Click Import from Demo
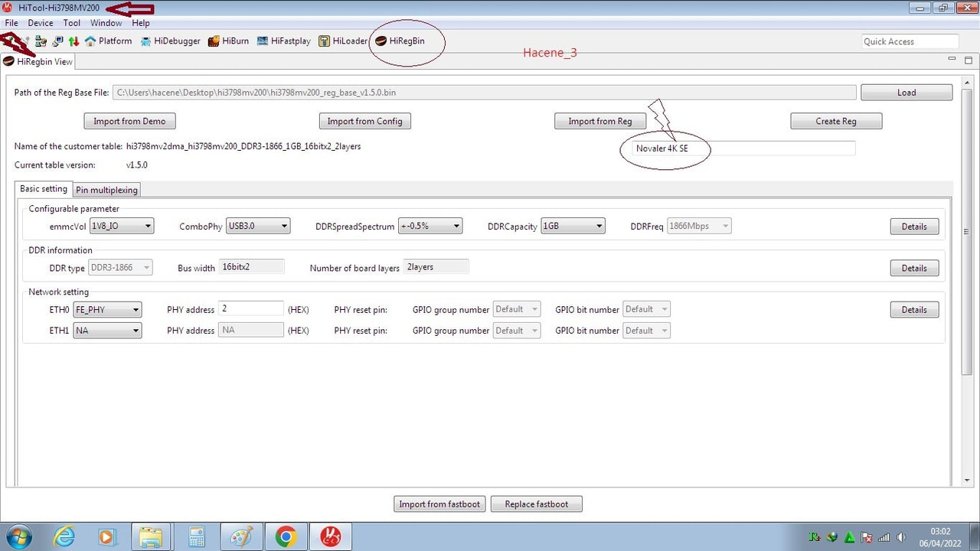This screenshot has height=551, width=980. click(x=129, y=121)
